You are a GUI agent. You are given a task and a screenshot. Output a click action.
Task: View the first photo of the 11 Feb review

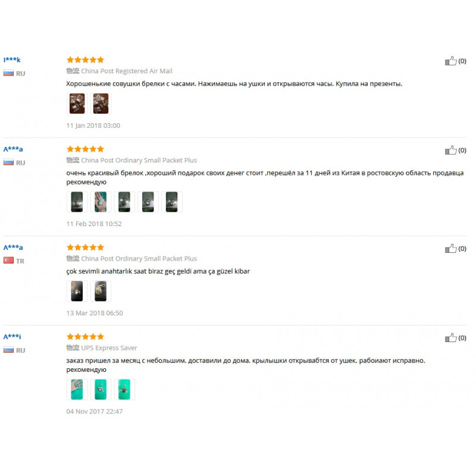[77, 202]
